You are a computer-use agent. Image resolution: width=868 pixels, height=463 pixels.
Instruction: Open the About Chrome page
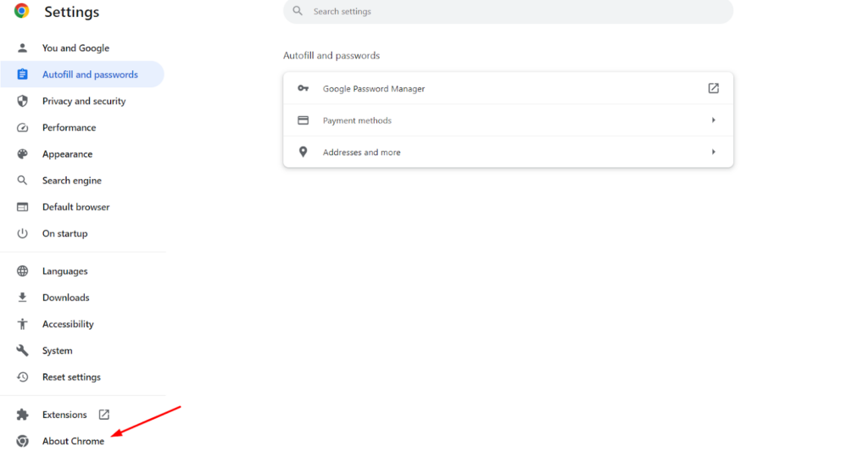coord(73,441)
